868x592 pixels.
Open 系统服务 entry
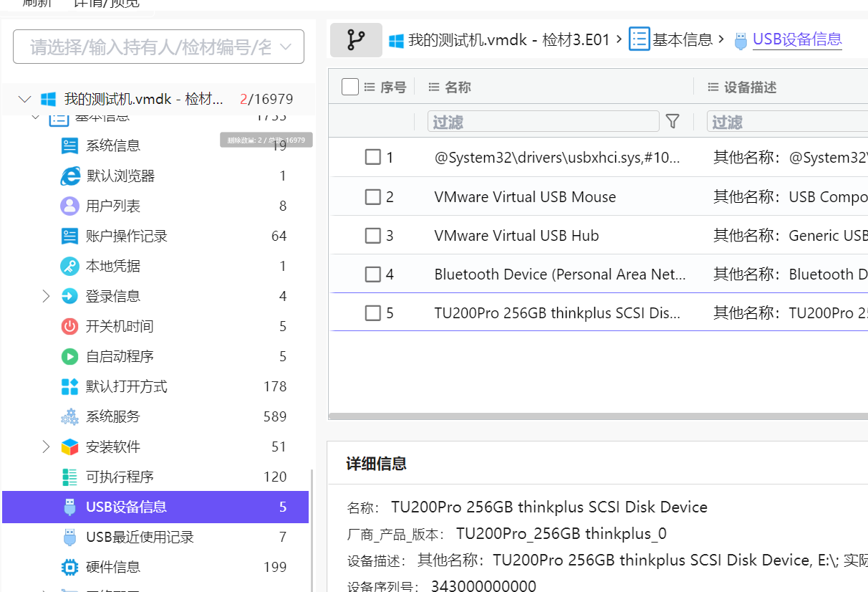click(113, 416)
